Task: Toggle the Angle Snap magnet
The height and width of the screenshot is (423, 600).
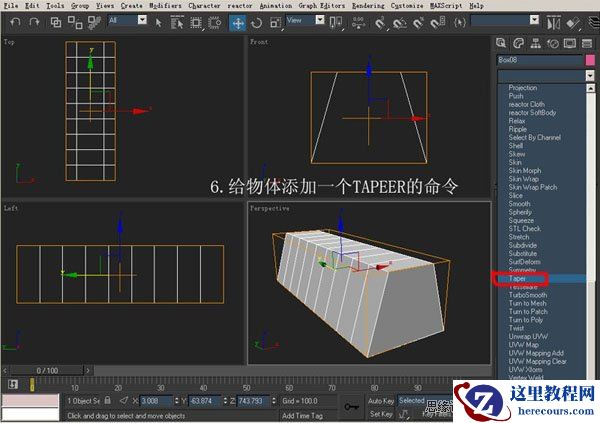Action: click(399, 23)
